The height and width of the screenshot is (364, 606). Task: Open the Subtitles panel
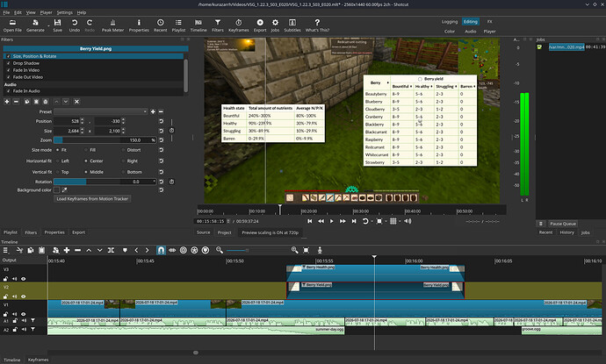point(292,25)
